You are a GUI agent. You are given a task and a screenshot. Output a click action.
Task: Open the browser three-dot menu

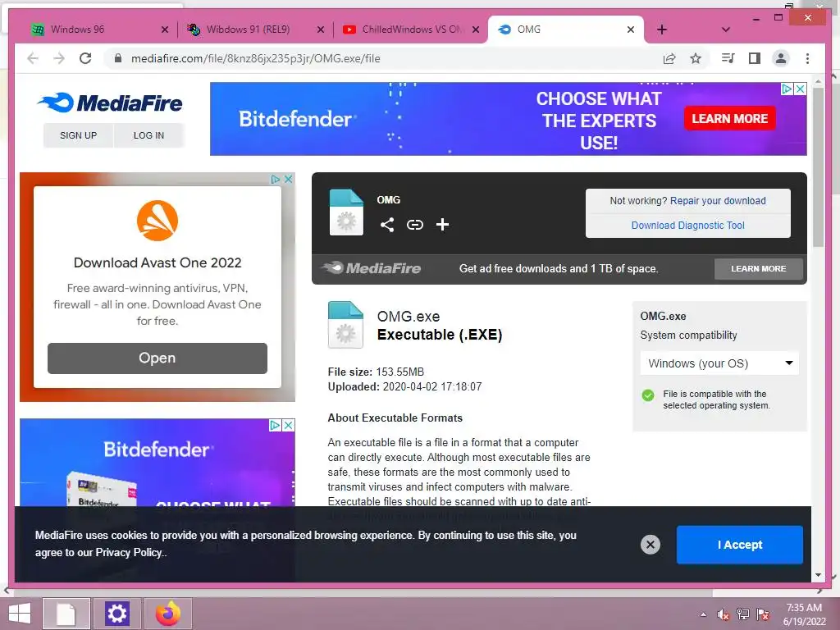click(807, 58)
